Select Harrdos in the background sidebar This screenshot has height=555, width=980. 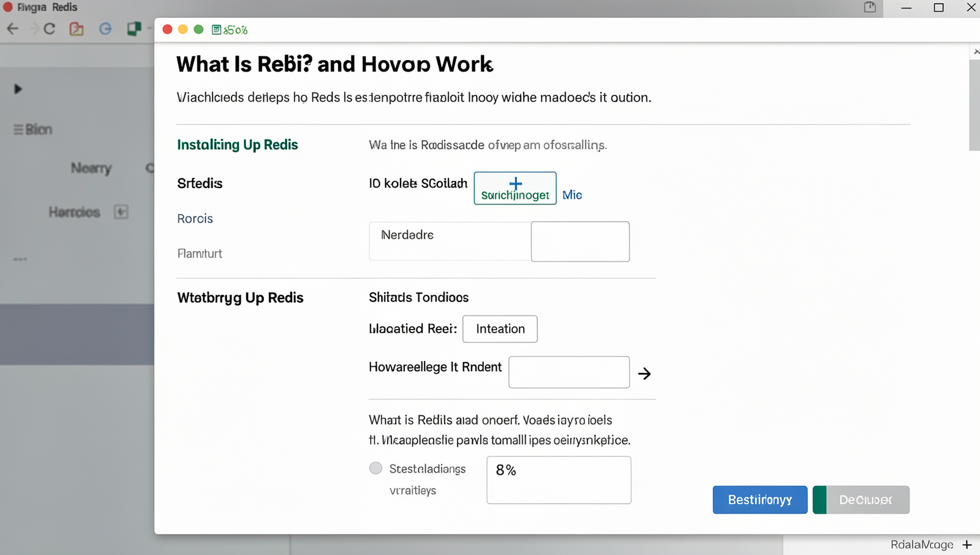[x=74, y=212]
